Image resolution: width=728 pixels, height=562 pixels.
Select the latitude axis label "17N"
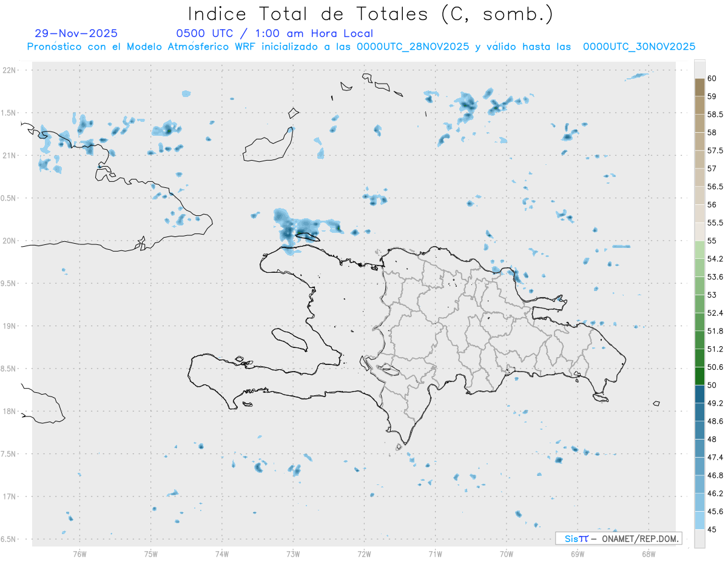(x=10, y=497)
